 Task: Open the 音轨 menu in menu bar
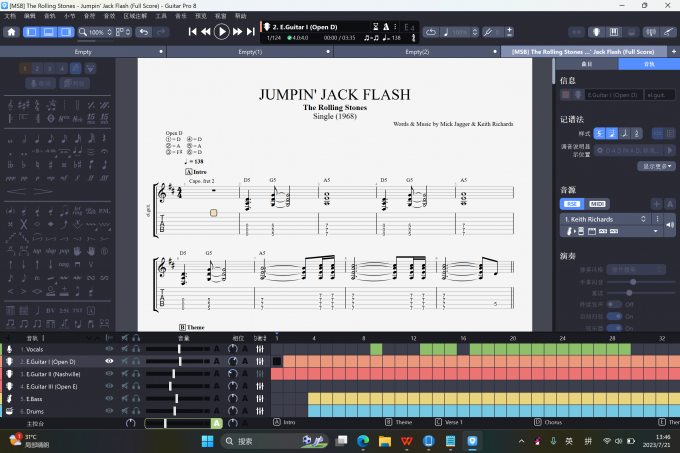[50, 16]
